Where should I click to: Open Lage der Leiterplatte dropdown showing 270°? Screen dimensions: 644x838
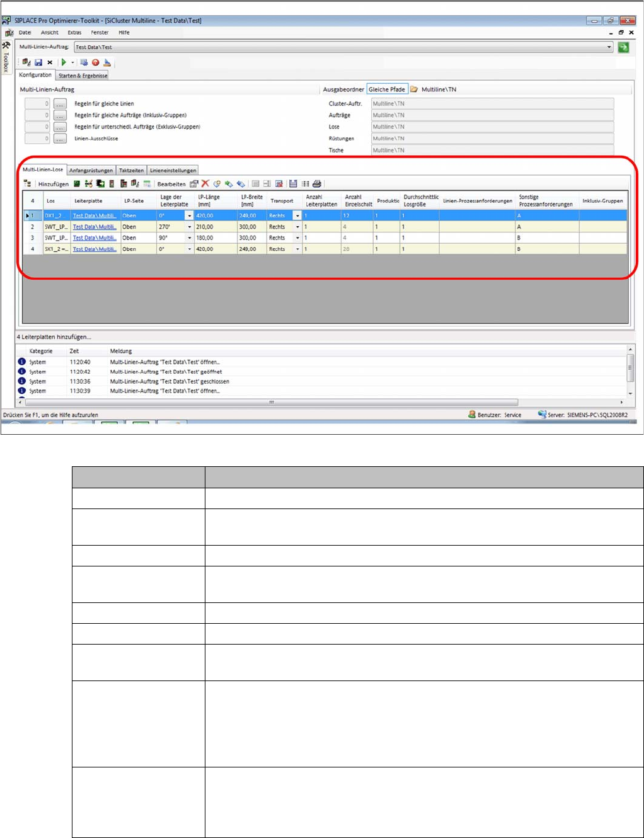pyautogui.click(x=189, y=227)
